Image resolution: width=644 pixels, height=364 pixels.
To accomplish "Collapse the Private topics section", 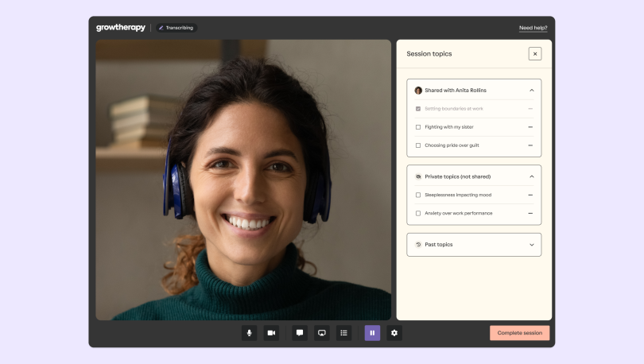I will (x=532, y=176).
